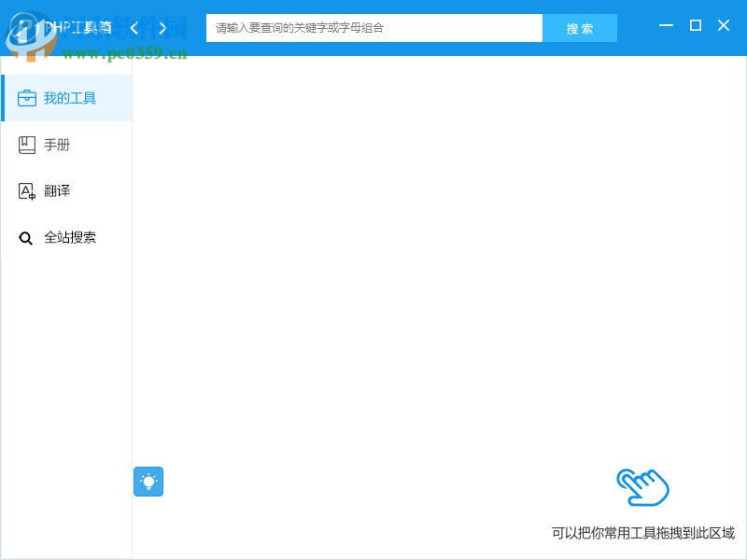This screenshot has width=747, height=560.
Task: Select the 我的工具 briefcase icon
Action: pos(27,97)
